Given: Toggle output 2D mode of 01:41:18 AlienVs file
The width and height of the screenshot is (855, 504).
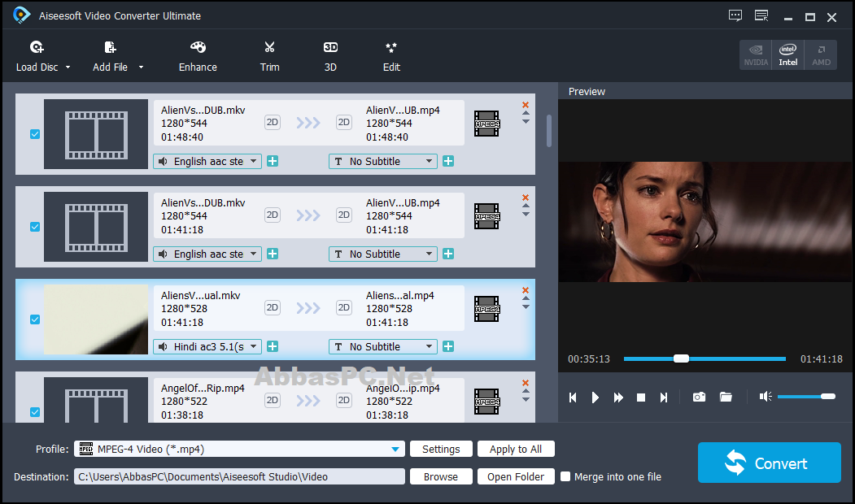Looking at the screenshot, I should coord(343,215).
